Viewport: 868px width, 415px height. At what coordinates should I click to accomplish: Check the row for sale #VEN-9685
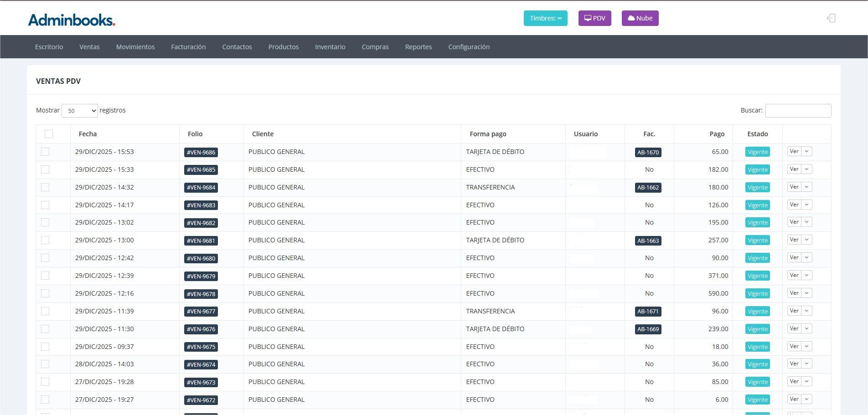coord(45,169)
